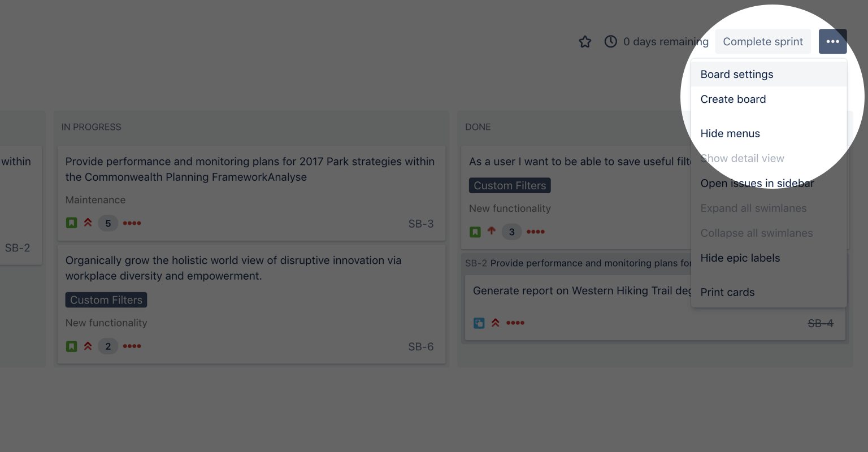Choose Create board

coord(733,99)
